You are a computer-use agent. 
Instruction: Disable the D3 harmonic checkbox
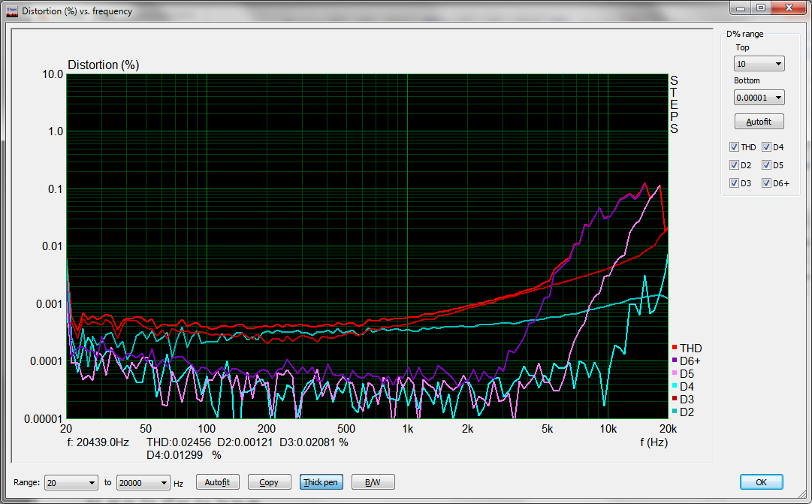734,183
